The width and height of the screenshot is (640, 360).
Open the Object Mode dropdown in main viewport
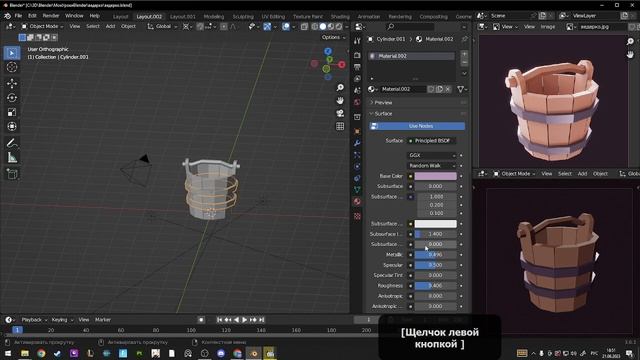point(42,27)
